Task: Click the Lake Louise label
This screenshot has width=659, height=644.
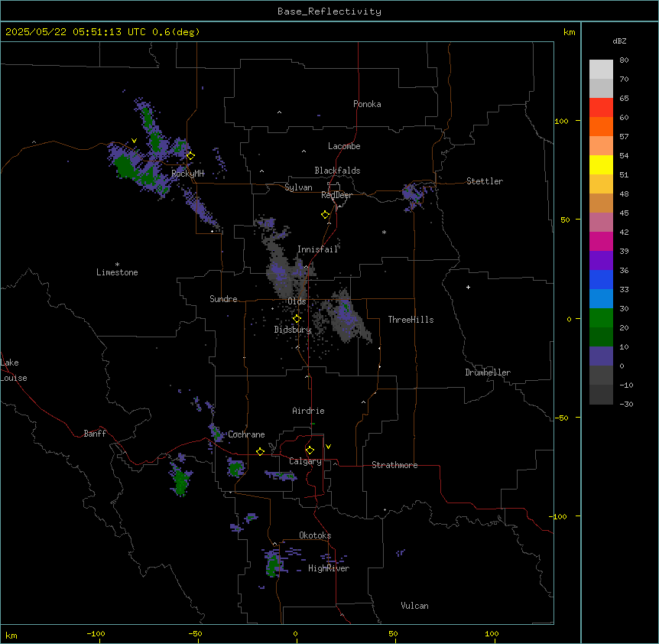Action: [14, 370]
